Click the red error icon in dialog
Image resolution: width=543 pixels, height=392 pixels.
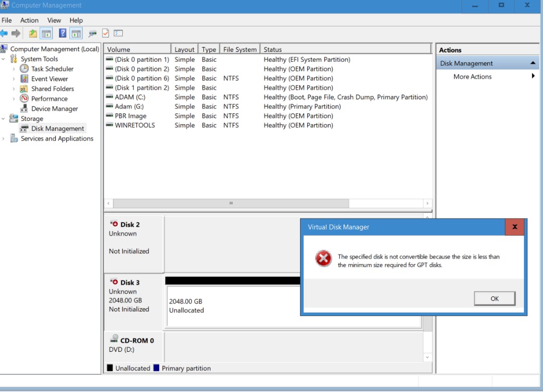[x=323, y=258]
